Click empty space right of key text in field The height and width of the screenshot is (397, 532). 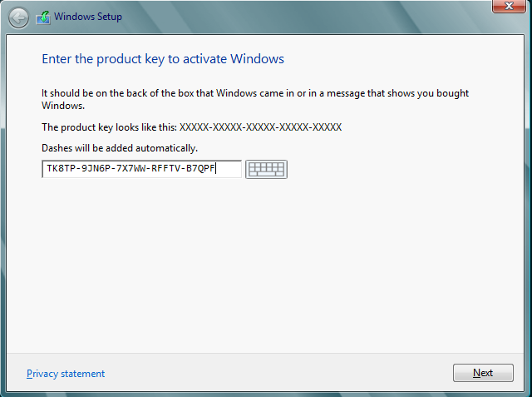tap(229, 169)
